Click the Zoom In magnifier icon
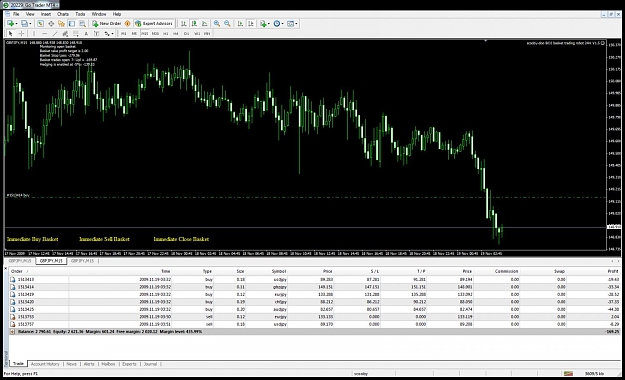Image resolution: width=625 pixels, height=380 pixels. pos(216,24)
